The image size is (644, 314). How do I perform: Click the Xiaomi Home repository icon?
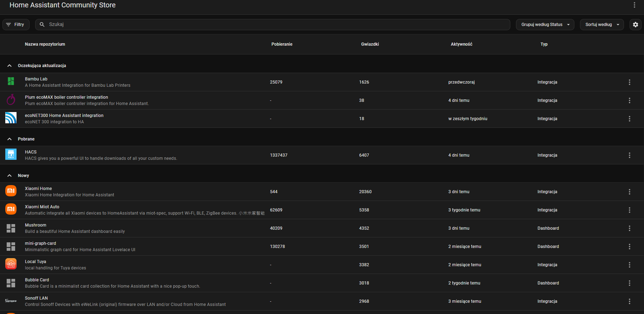11,191
